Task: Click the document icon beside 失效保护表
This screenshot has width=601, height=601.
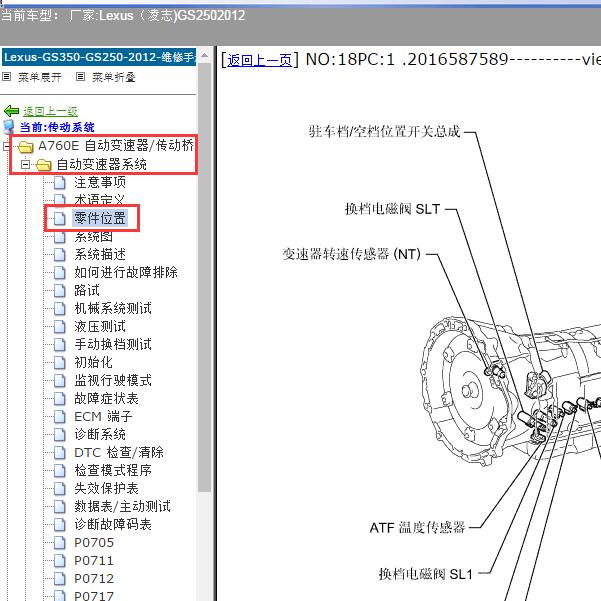Action: tap(60, 489)
